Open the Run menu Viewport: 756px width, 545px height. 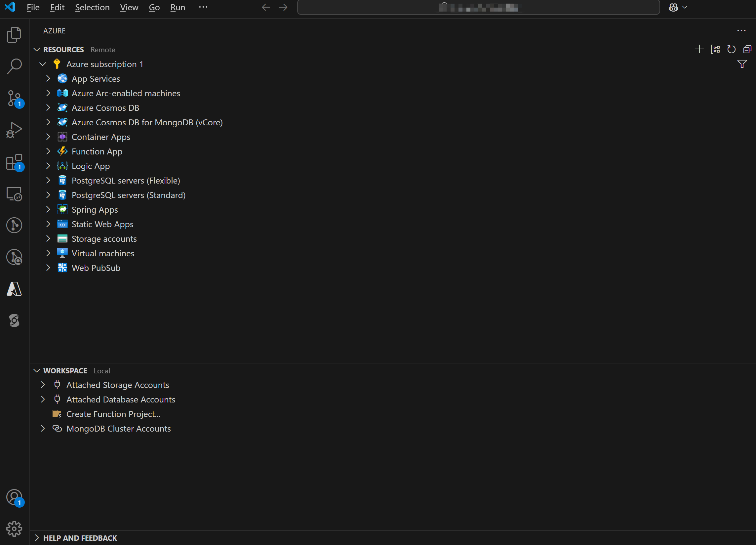[178, 7]
